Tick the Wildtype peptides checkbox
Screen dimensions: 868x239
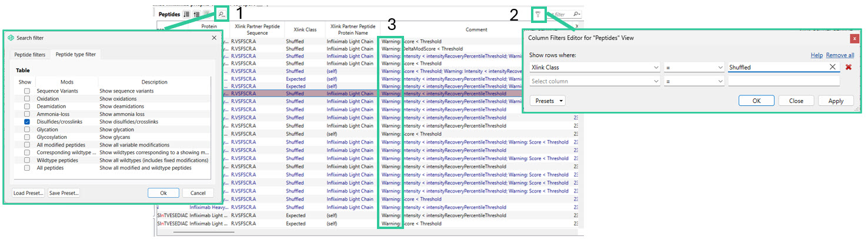[x=27, y=160]
